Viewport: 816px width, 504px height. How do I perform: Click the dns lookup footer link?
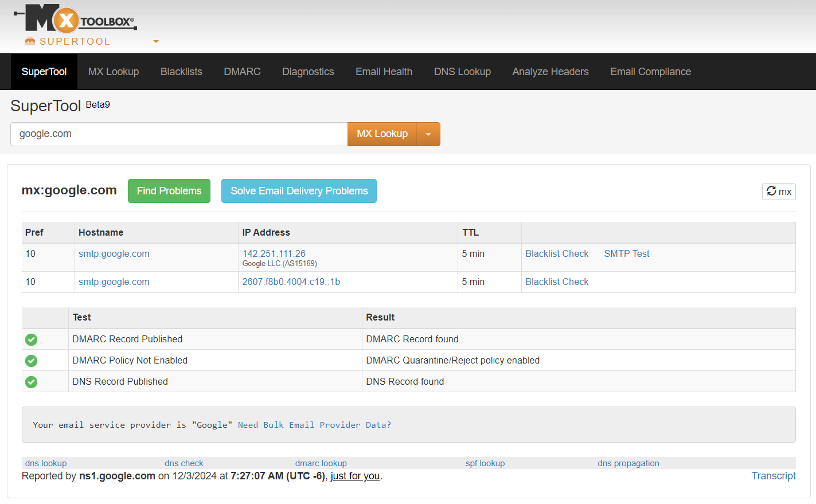pyautogui.click(x=46, y=463)
